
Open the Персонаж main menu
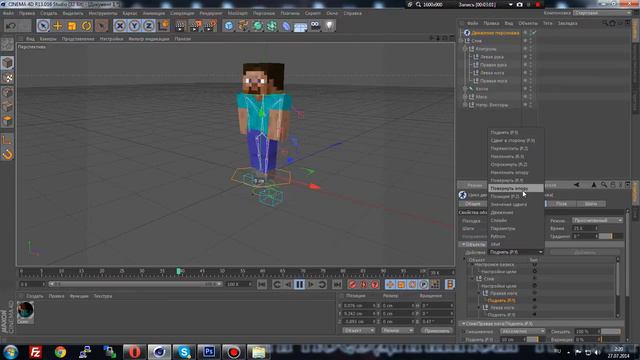[x=264, y=13]
